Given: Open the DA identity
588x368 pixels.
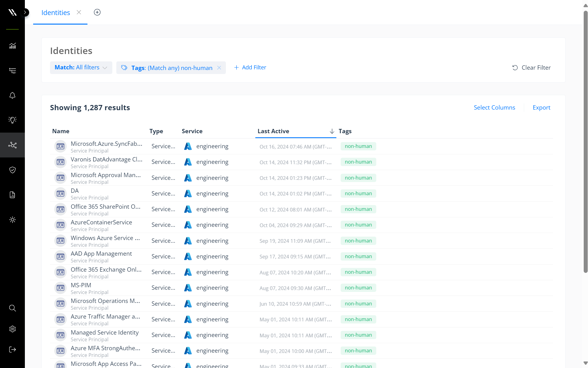Looking at the screenshot, I should 75,191.
